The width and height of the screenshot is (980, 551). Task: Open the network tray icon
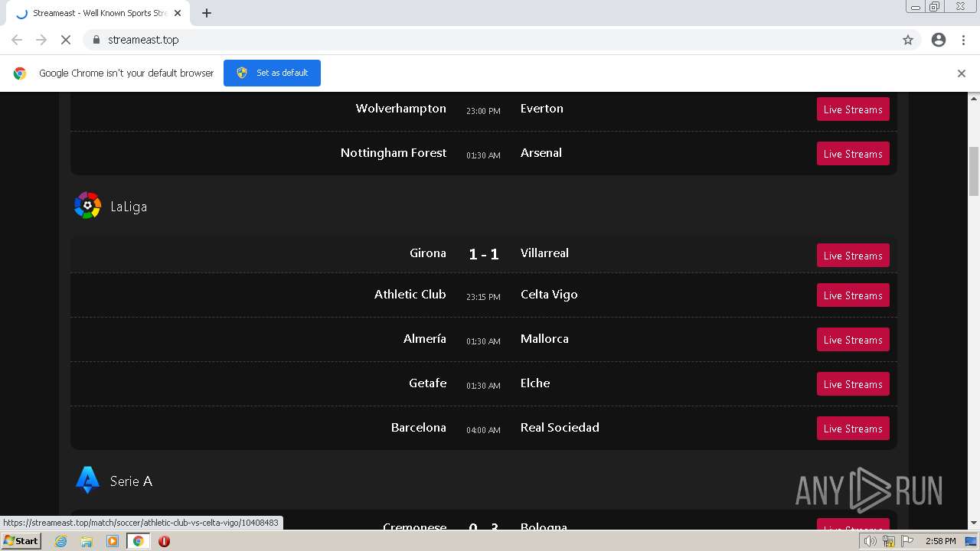click(889, 541)
